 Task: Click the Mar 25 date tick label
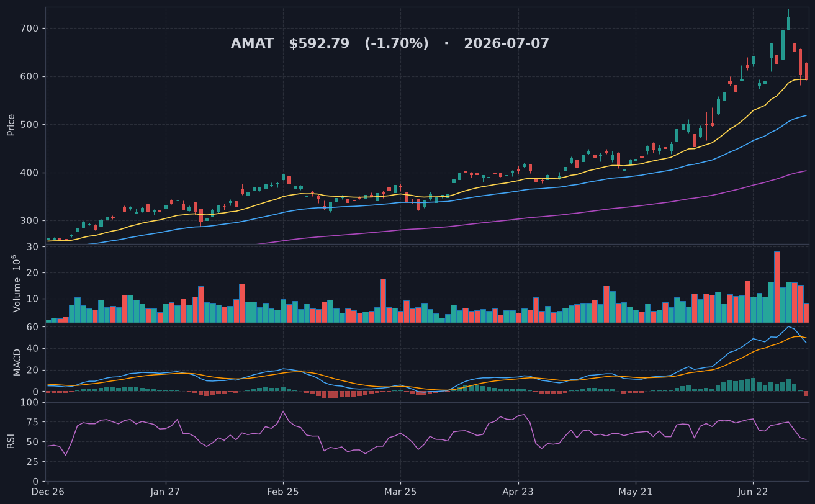[x=400, y=492]
